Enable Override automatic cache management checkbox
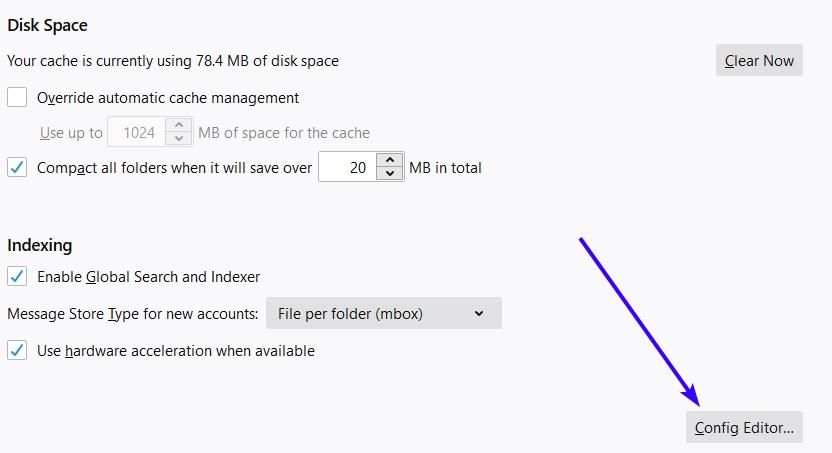The image size is (832, 453). [17, 98]
